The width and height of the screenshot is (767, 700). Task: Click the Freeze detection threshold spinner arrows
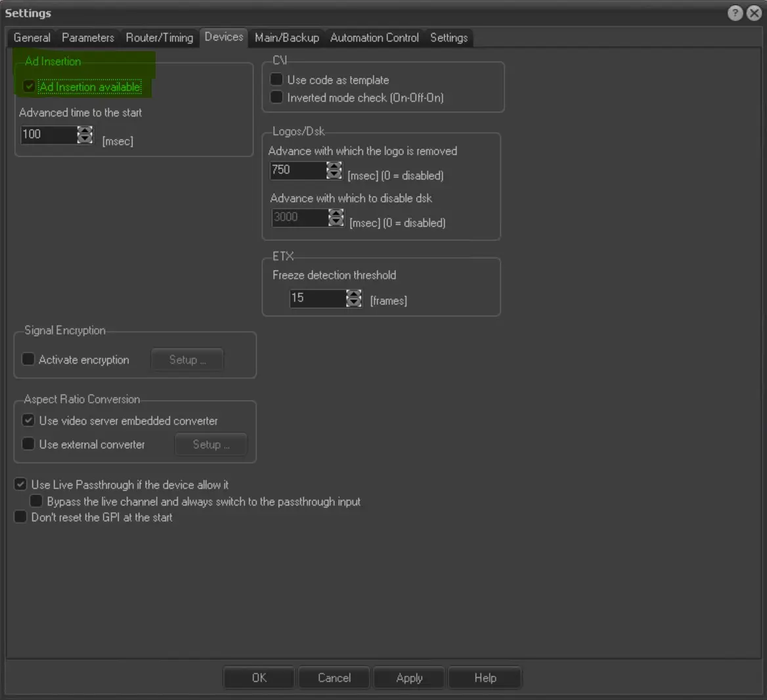pyautogui.click(x=354, y=299)
